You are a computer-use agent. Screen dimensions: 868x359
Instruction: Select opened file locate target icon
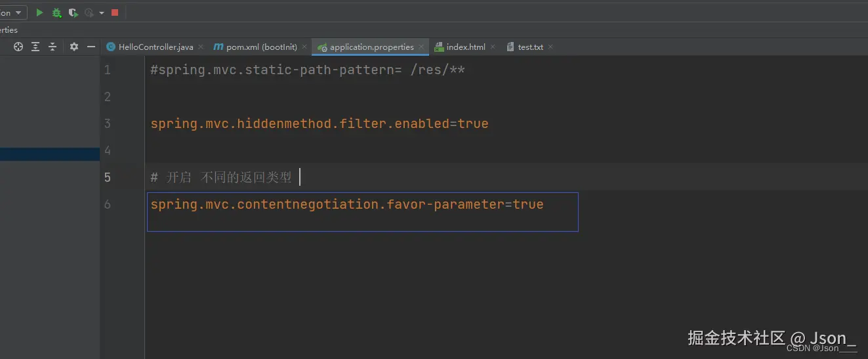18,47
